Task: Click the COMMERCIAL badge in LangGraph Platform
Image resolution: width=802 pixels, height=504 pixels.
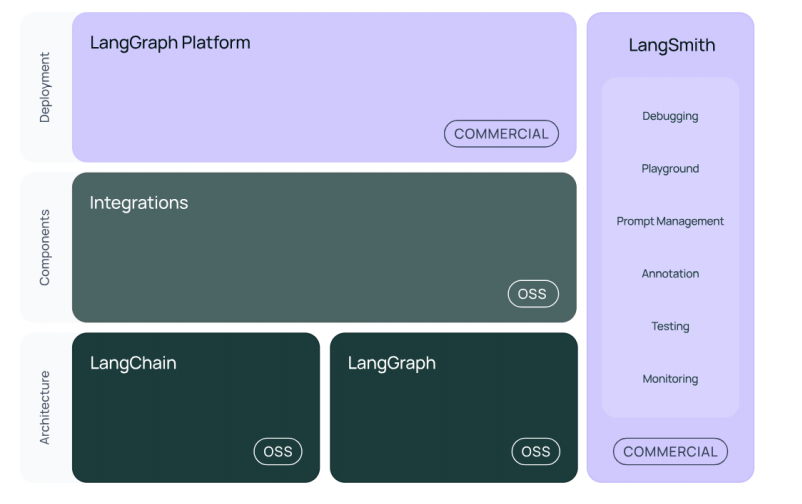Action: [501, 134]
